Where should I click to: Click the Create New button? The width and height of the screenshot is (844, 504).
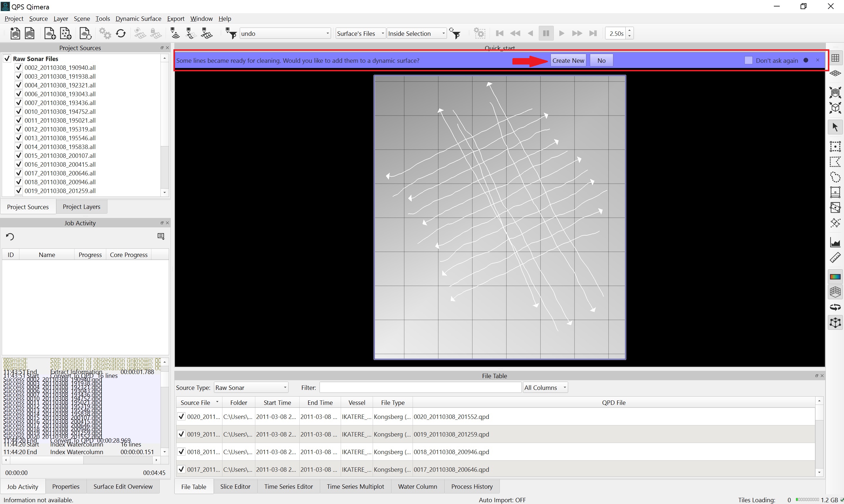568,60
